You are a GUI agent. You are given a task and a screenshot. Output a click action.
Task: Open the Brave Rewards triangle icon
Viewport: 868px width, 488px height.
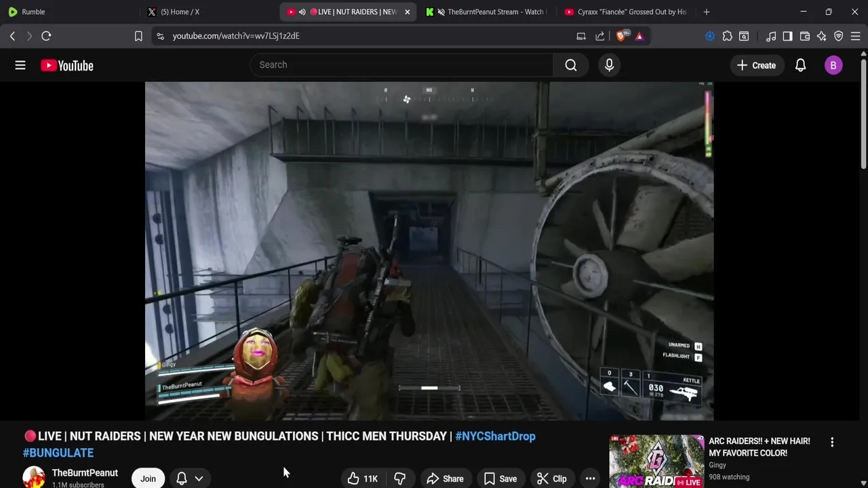click(639, 36)
